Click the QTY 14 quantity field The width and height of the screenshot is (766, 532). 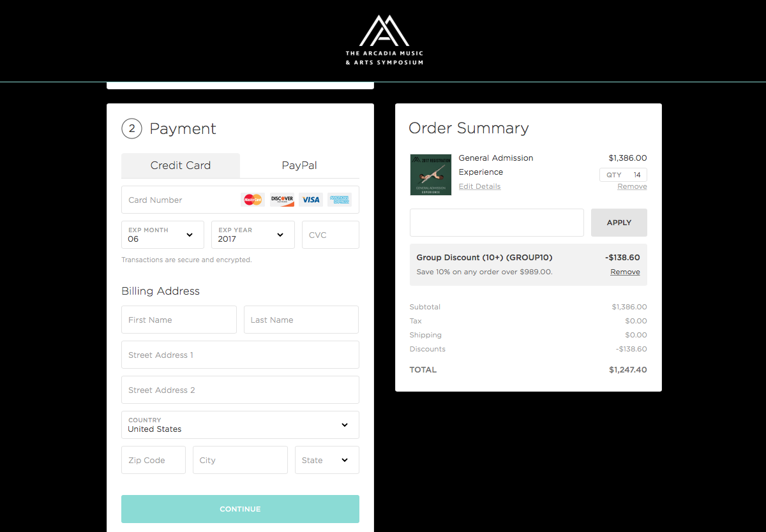coord(623,175)
